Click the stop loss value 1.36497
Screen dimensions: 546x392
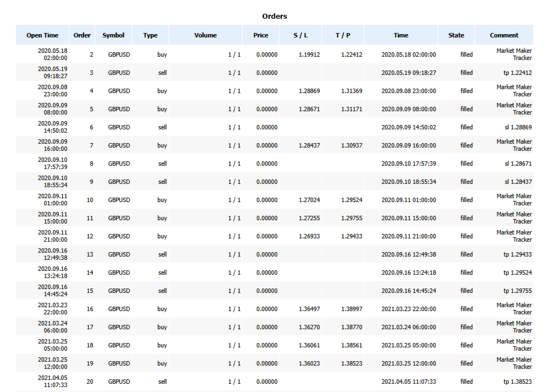pos(309,309)
